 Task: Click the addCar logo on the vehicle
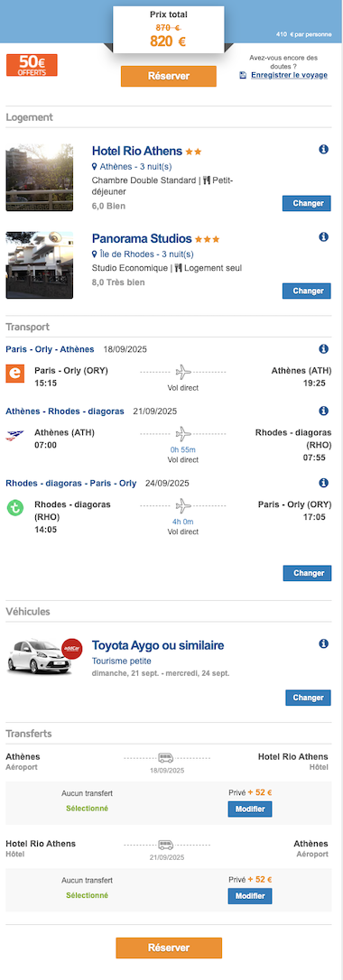(72, 648)
